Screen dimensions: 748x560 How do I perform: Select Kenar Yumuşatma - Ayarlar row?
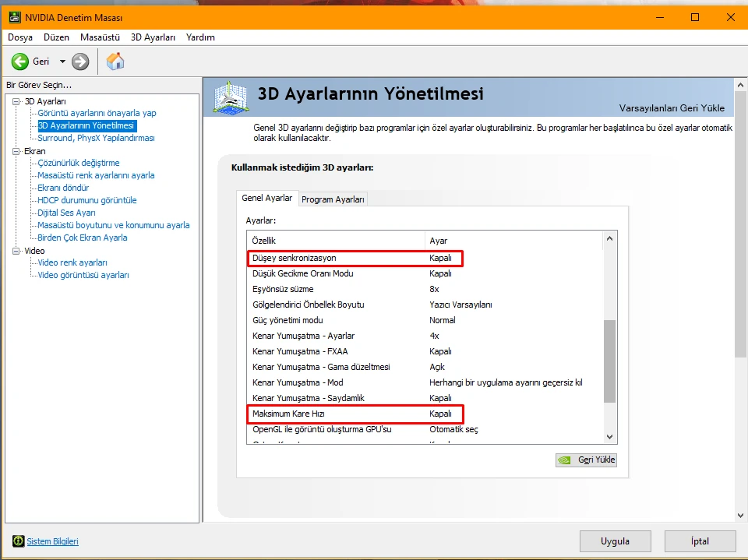(x=425, y=336)
